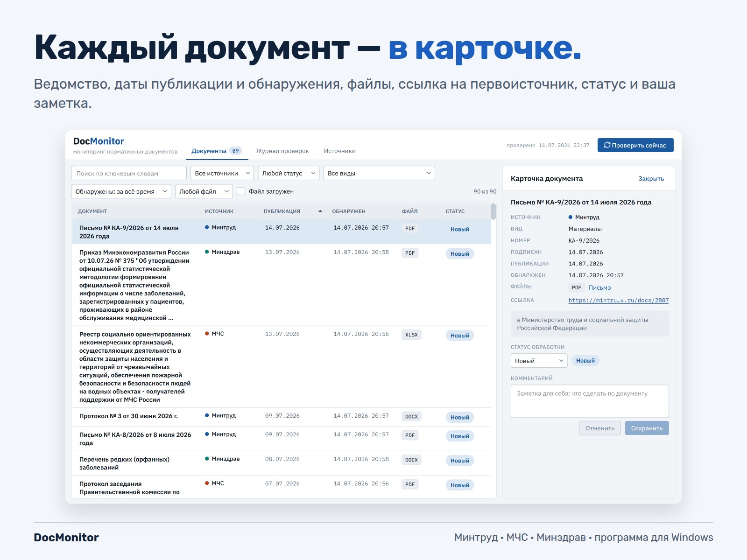This screenshot has height=560, width=747.
Task: Select the Приказ Минэкономразвития России row
Action: coord(282,285)
